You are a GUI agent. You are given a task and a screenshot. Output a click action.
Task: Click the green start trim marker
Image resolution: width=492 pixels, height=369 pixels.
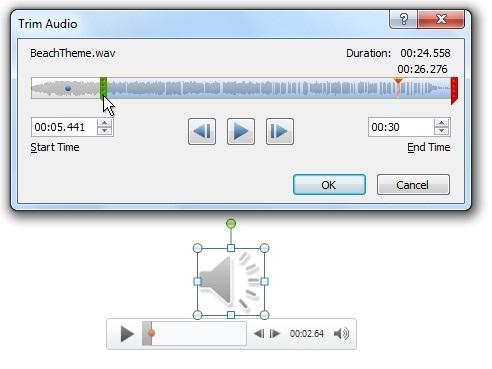coord(103,88)
